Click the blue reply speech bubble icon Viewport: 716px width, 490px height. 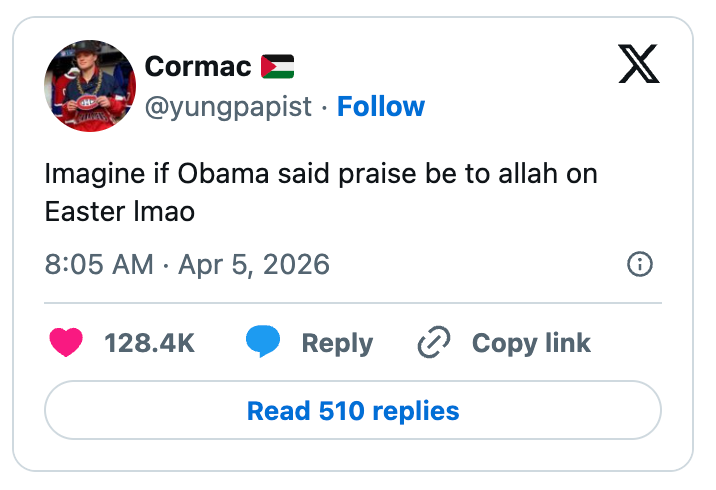click(263, 343)
